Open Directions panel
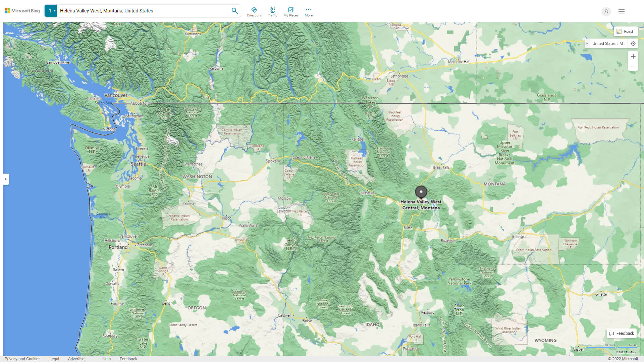 254,12
